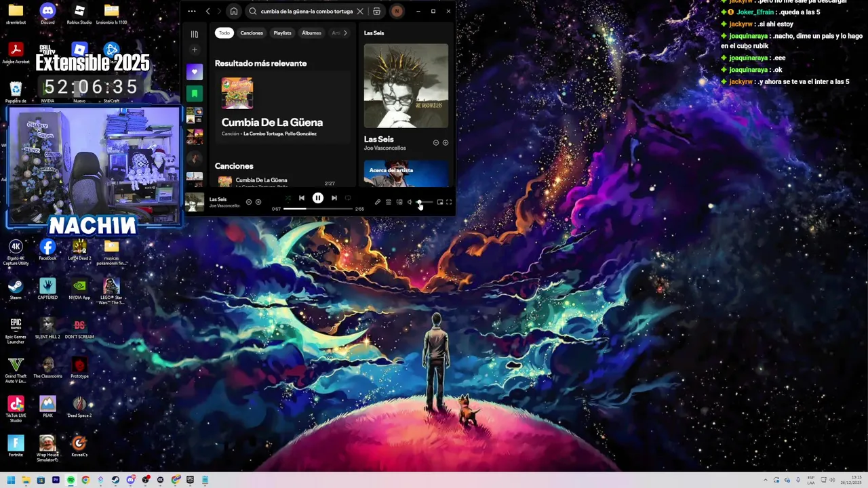Open the KovaaK's desktop shortcut
Viewport: 868px width, 488px height.
coord(79,446)
